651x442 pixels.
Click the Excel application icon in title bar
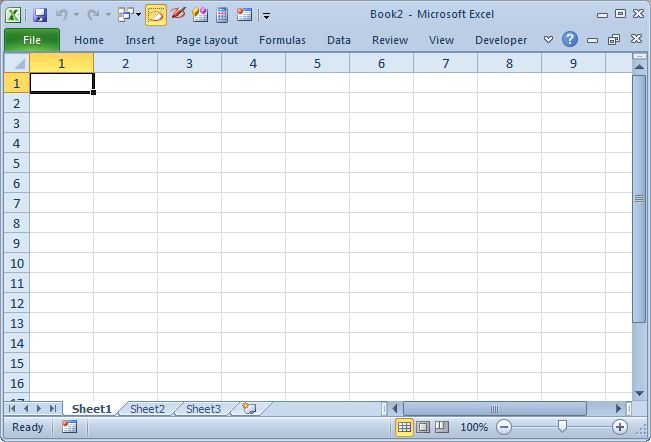17,15
